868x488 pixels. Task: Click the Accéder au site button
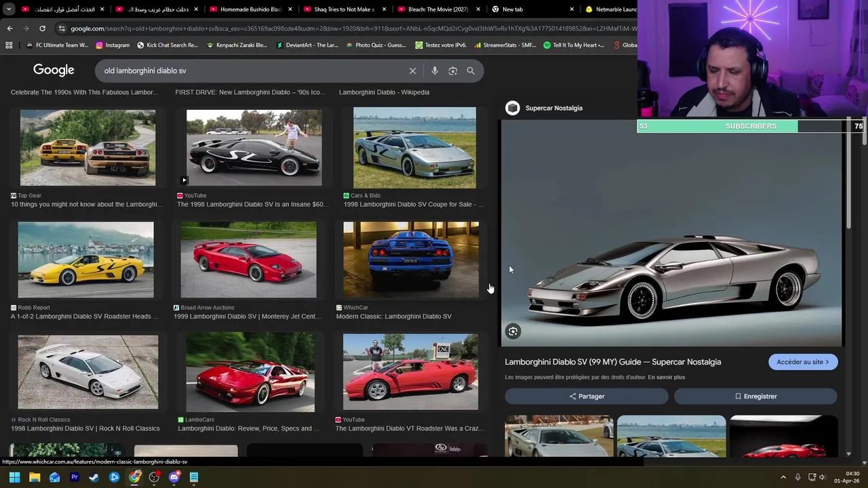tap(803, 362)
